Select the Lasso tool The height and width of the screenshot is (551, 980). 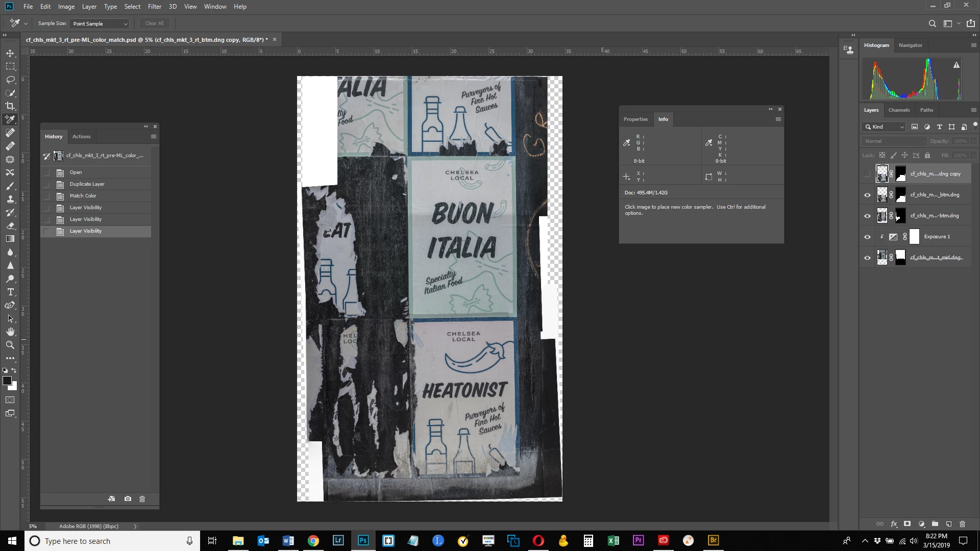(x=10, y=80)
